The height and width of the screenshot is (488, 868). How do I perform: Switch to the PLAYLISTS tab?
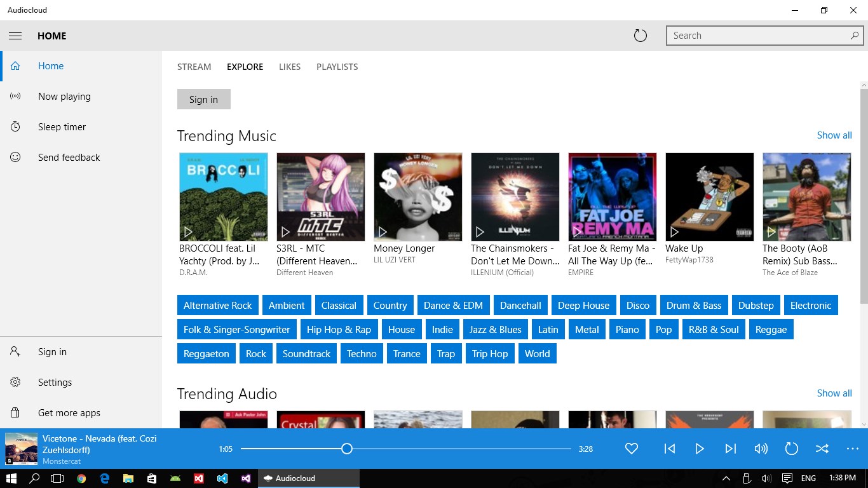pyautogui.click(x=337, y=67)
